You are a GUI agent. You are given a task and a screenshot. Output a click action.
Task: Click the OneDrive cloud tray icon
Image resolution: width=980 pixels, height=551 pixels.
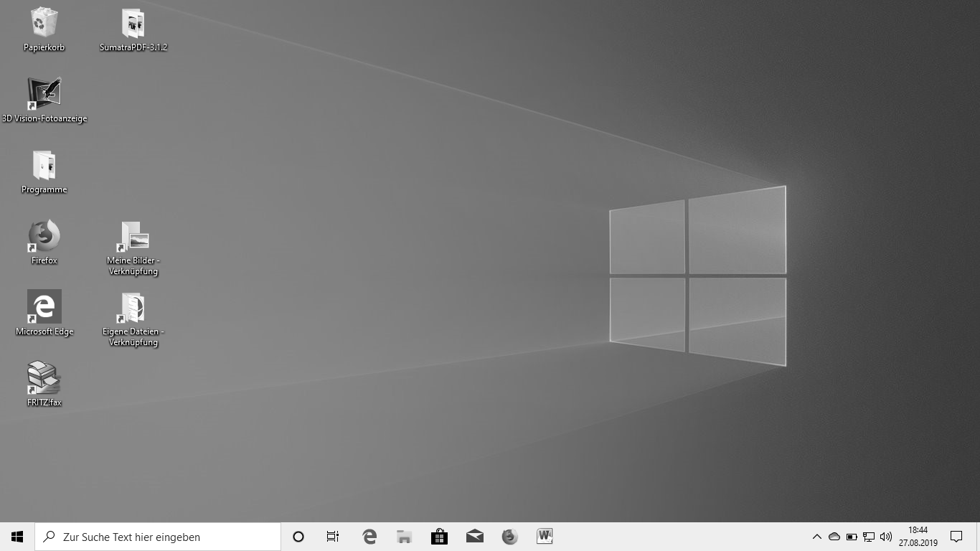(834, 537)
